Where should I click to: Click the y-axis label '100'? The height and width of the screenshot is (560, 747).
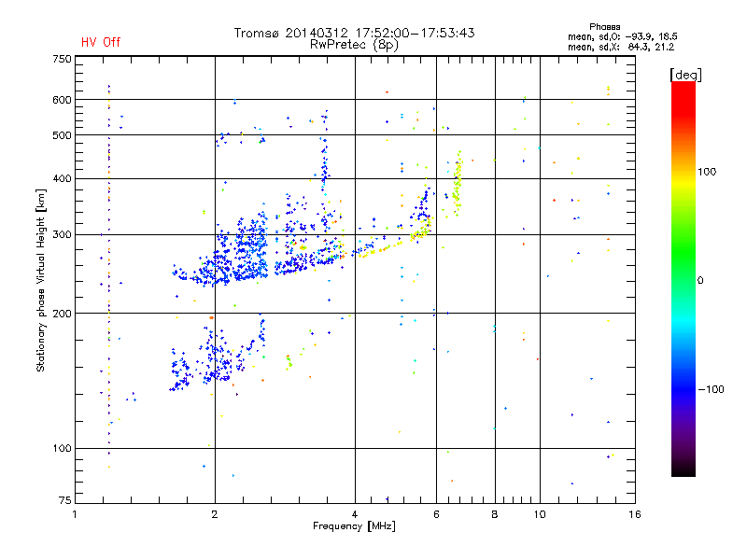pyautogui.click(x=62, y=449)
